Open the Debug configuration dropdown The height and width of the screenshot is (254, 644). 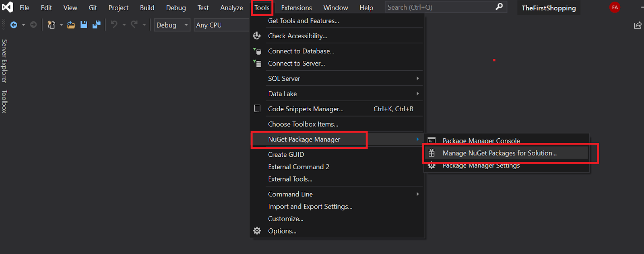[172, 25]
